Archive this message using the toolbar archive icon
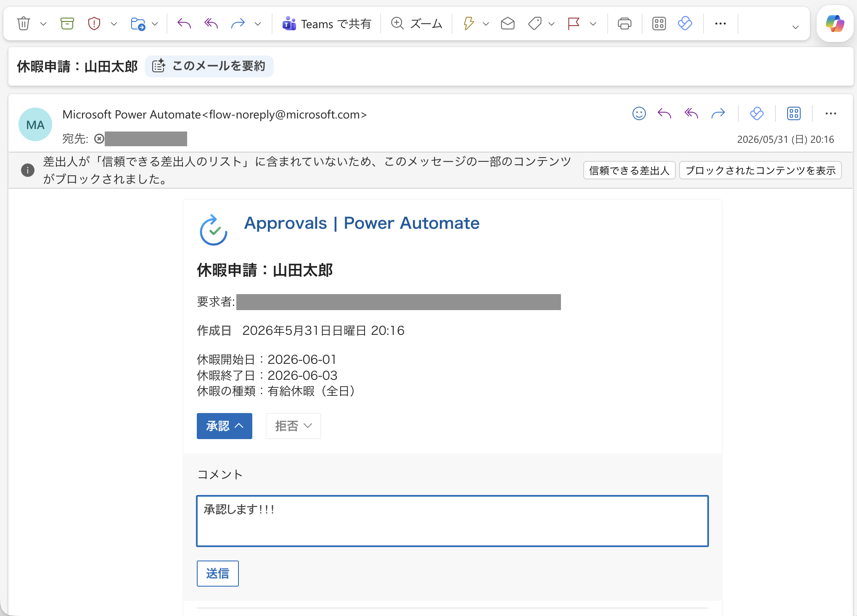Image resolution: width=857 pixels, height=616 pixels. pos(67,24)
